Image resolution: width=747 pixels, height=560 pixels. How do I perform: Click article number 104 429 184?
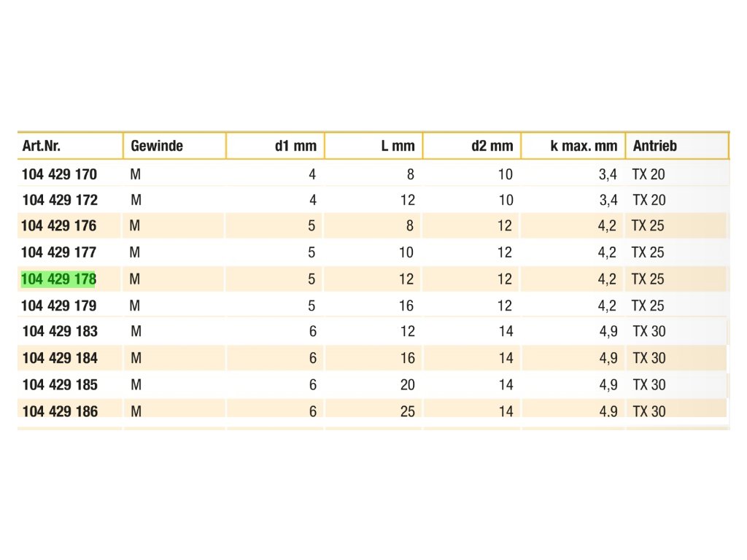(x=60, y=358)
